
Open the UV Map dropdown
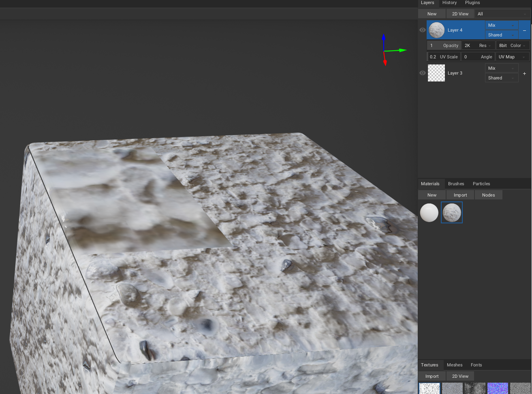tap(511, 56)
